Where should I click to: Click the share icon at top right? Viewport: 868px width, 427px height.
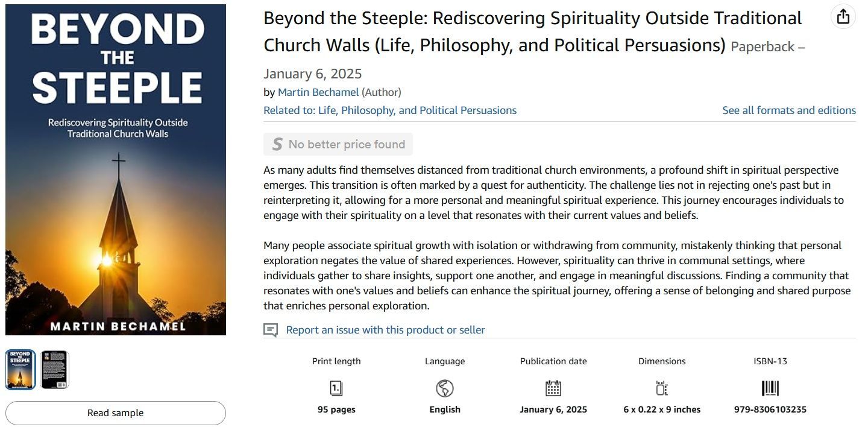(843, 16)
